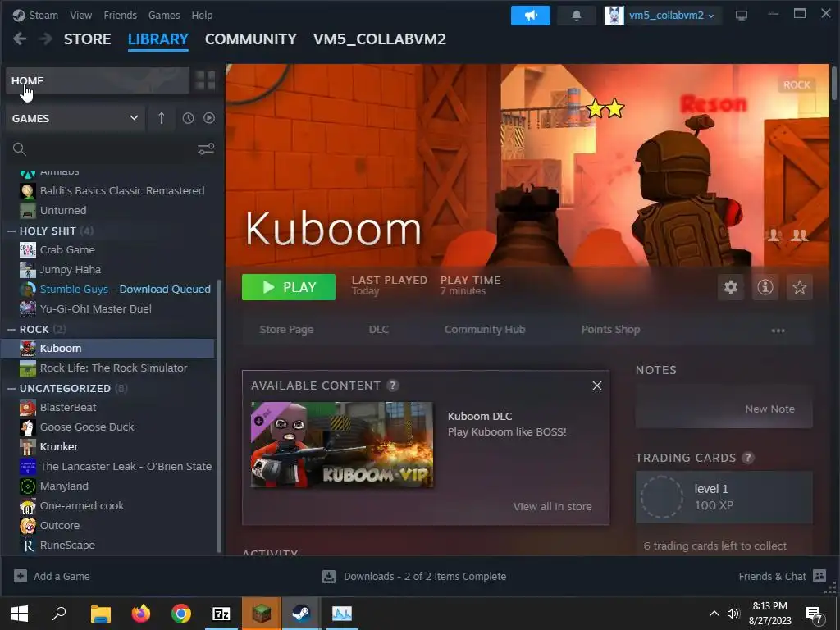Open Kuboom DLC link
The width and height of the screenshot is (840, 630).
pos(379,330)
